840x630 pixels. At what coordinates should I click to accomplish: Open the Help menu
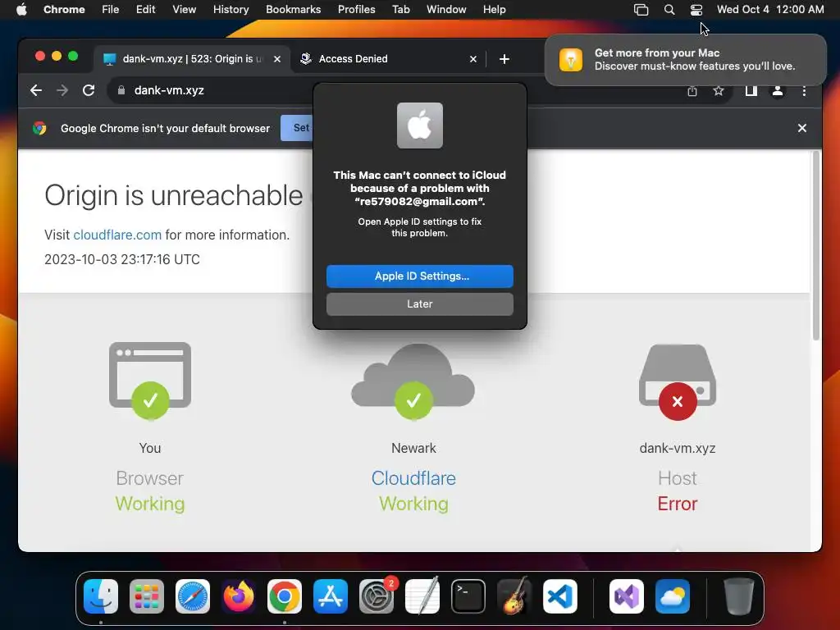click(494, 9)
